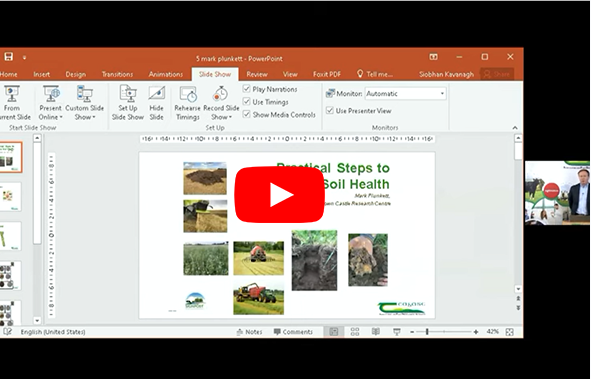Disable Use Presenter View checkbox
Viewport: 591px width, 379px height.
(x=330, y=110)
